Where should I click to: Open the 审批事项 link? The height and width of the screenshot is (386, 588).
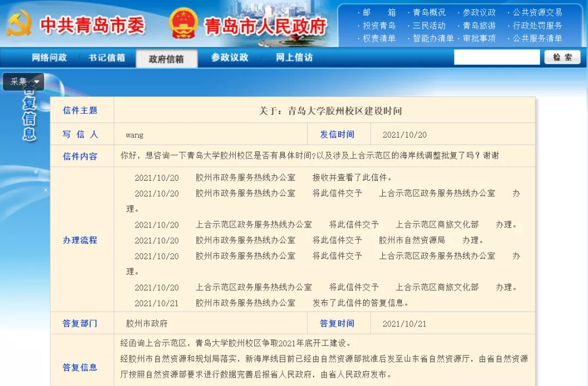coord(479,38)
